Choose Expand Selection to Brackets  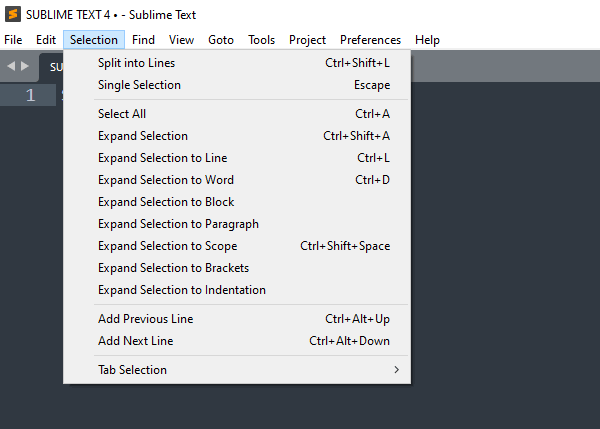coord(237,268)
